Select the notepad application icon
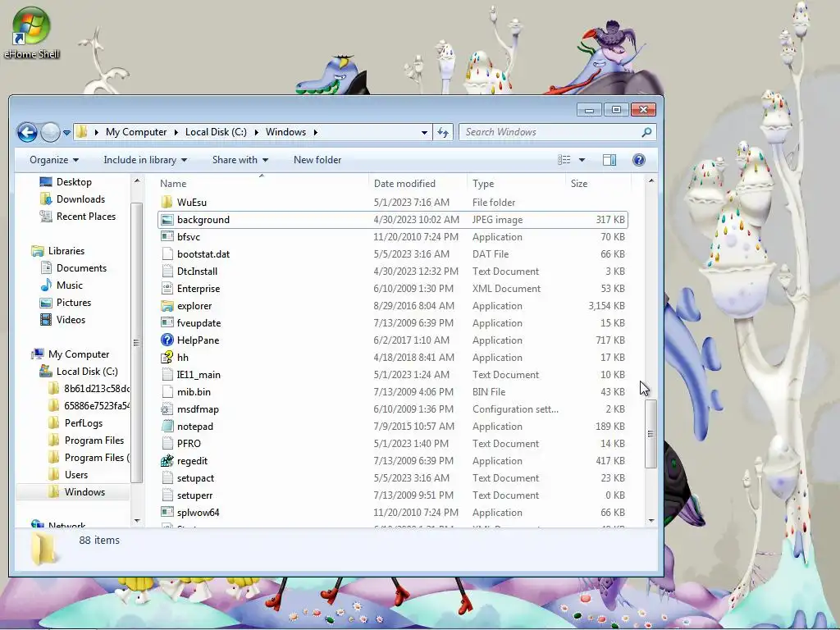The image size is (840, 630). coord(167,427)
